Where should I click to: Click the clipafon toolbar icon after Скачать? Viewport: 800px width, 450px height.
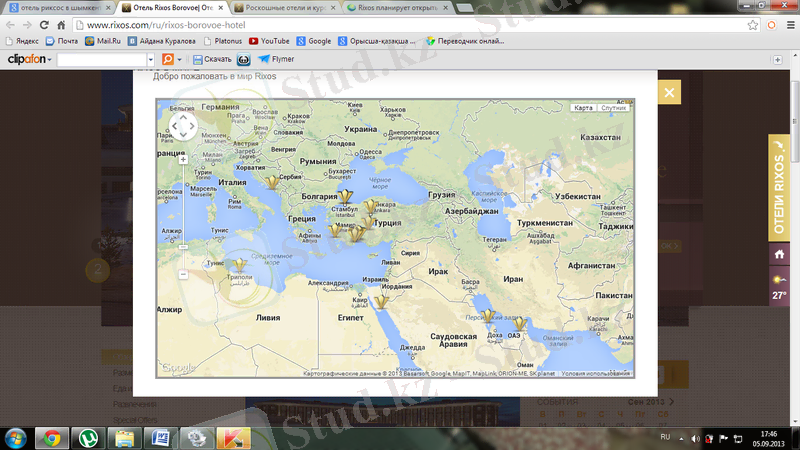click(x=243, y=60)
